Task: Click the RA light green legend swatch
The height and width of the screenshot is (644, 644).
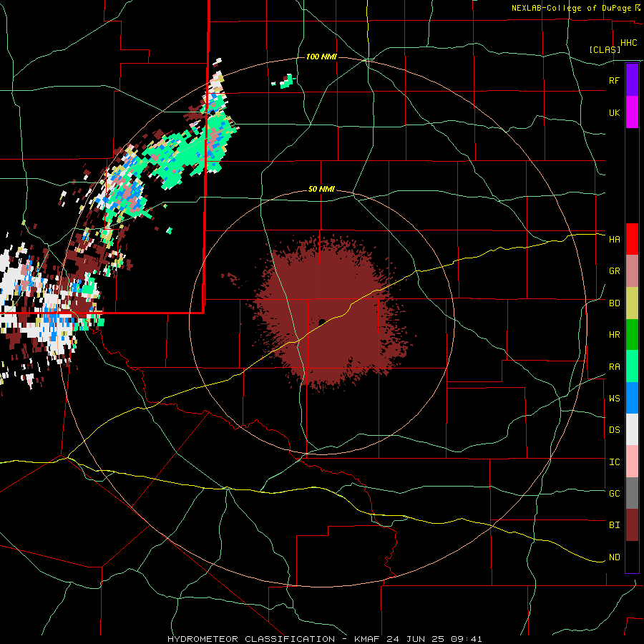Action: point(632,366)
